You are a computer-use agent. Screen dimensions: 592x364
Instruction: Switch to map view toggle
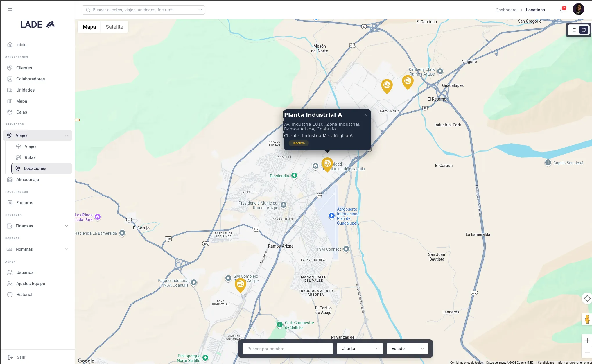pyautogui.click(x=584, y=30)
